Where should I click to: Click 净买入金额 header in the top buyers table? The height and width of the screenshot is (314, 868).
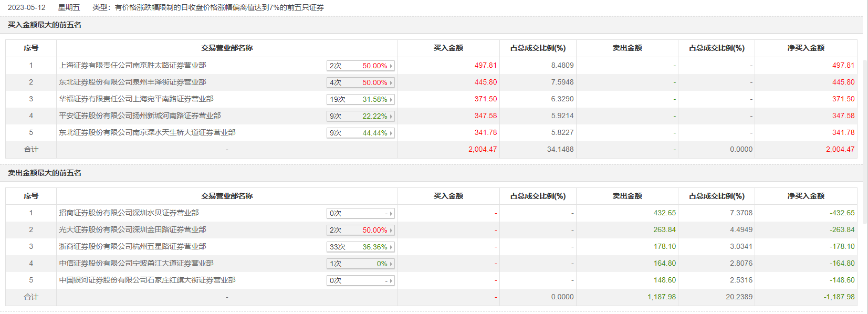(806, 48)
